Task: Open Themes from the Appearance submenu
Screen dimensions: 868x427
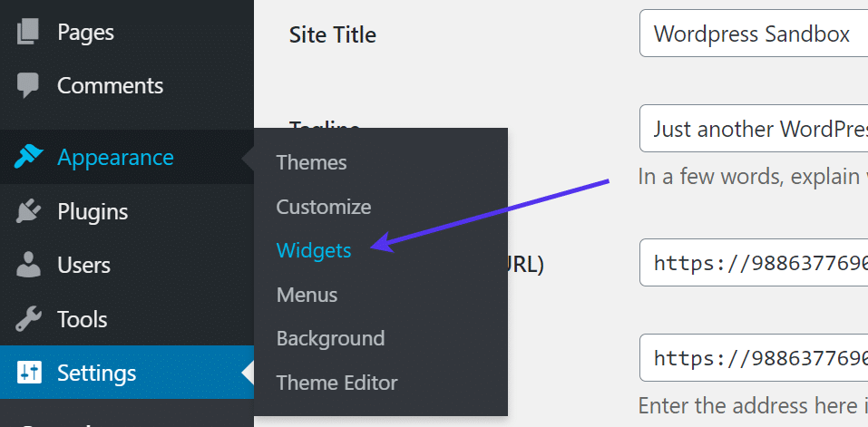Action: tap(311, 162)
